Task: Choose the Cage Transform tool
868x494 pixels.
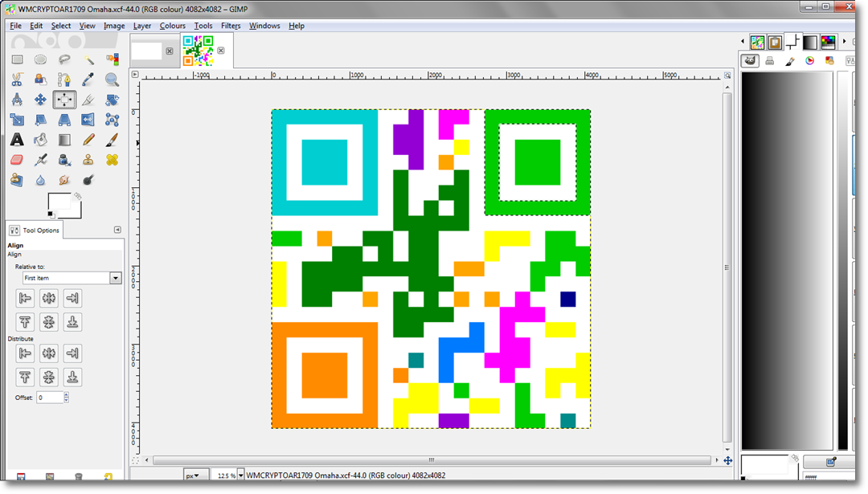Action: coord(112,120)
